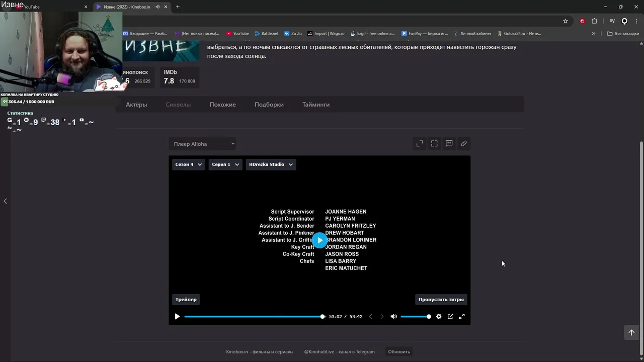
Task: Open the red extension icon in toolbar
Action: pos(582,21)
